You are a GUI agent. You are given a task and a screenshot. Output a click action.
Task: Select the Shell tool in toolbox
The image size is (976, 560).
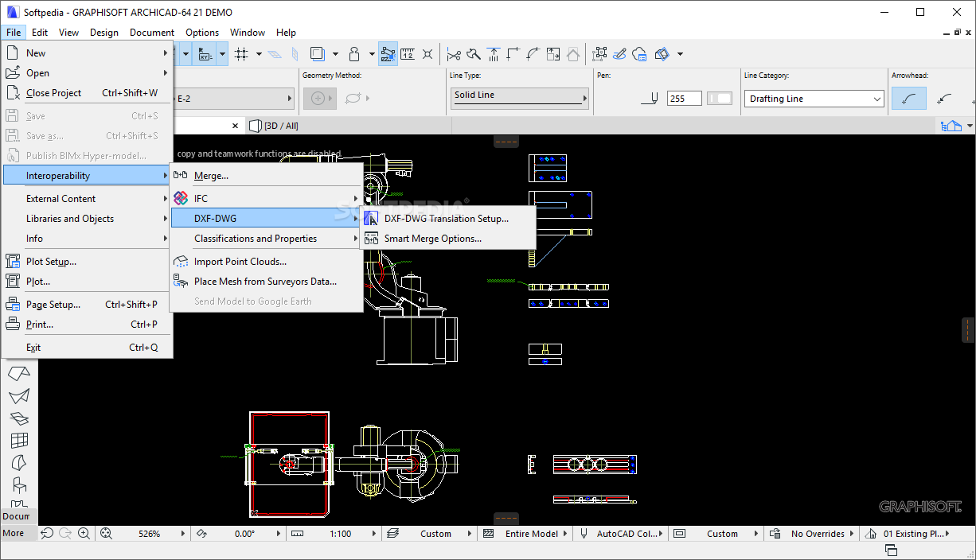(19, 395)
